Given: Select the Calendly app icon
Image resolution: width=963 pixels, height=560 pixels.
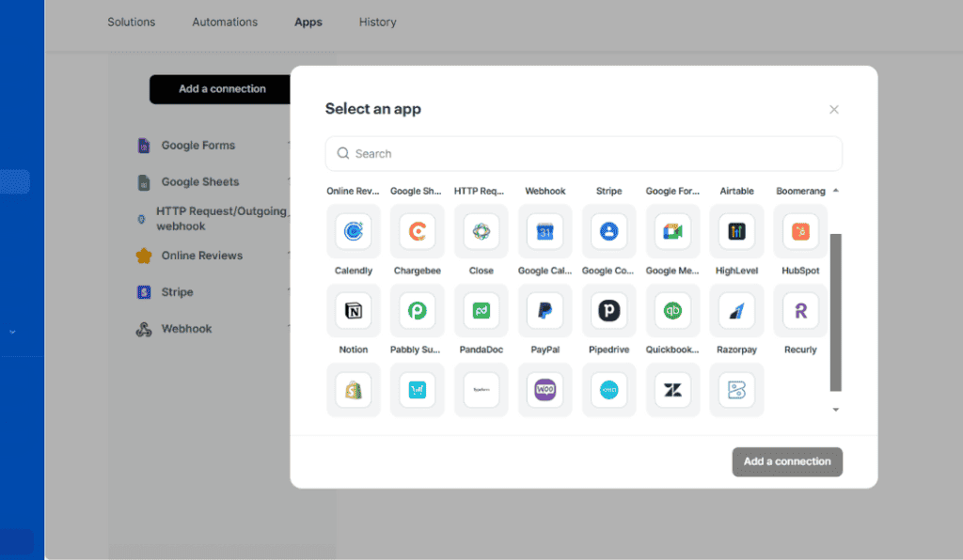Looking at the screenshot, I should point(354,231).
